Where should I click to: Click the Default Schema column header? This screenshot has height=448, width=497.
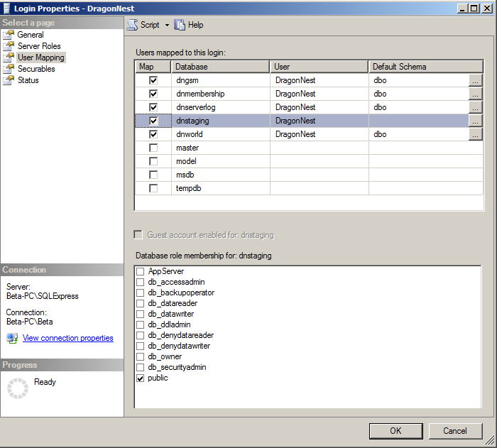coord(426,67)
